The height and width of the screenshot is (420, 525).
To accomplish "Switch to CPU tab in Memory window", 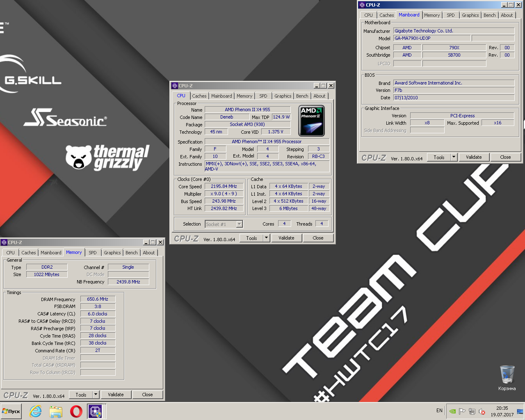I will click(11, 253).
